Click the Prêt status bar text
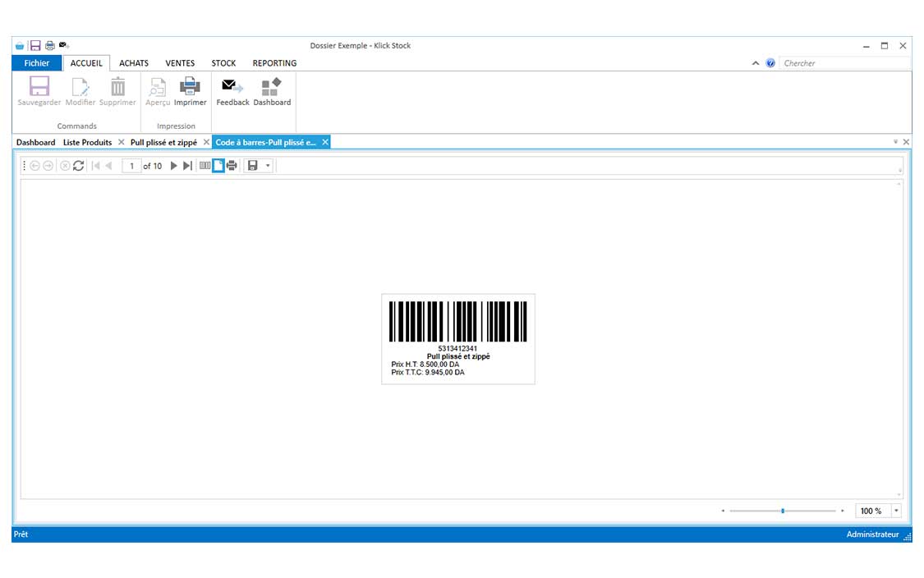Viewport: 924px width, 578px height. click(21, 534)
